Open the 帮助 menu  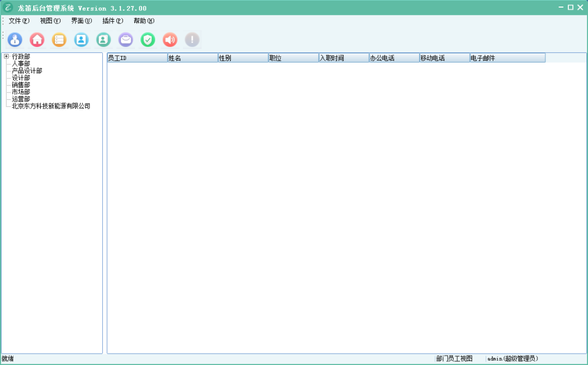tap(144, 21)
